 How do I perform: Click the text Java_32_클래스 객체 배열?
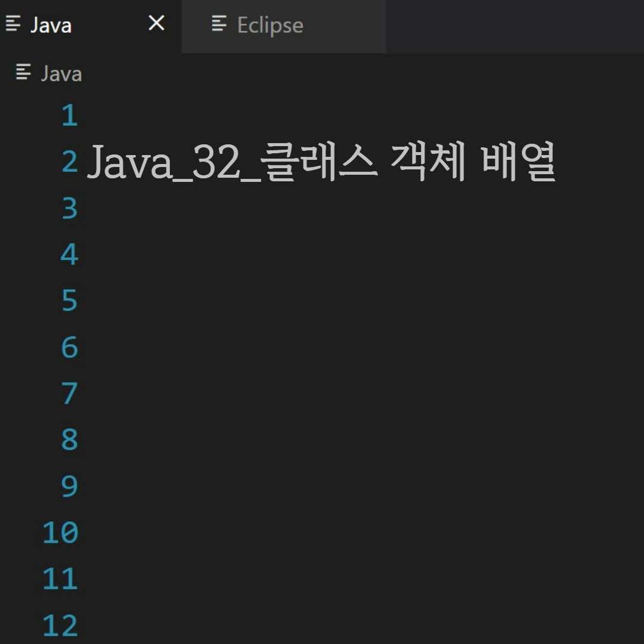[x=321, y=162]
